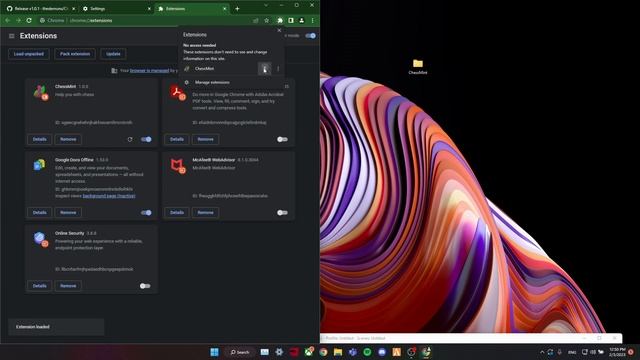Open Settings gear in the Windows taskbar
The width and height of the screenshot is (640, 360).
tap(279, 352)
